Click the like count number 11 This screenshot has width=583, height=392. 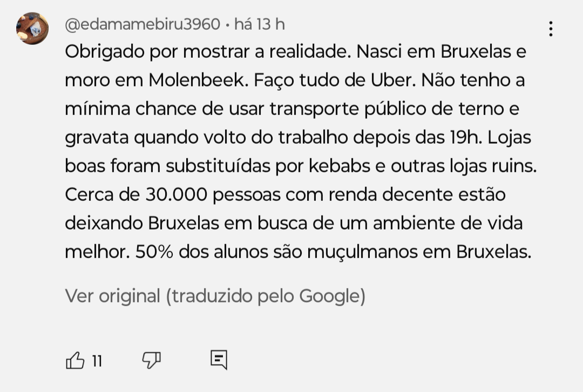click(x=97, y=361)
